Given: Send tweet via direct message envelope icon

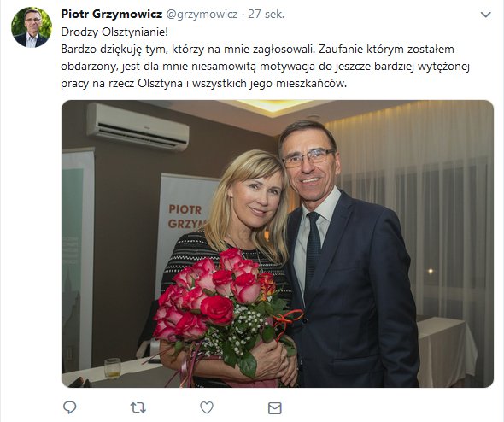Looking at the screenshot, I should (x=275, y=408).
